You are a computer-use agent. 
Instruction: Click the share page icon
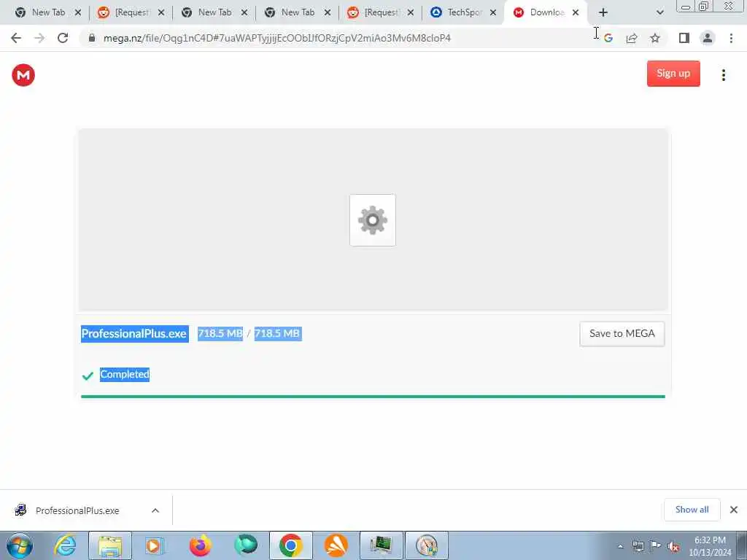coord(632,38)
